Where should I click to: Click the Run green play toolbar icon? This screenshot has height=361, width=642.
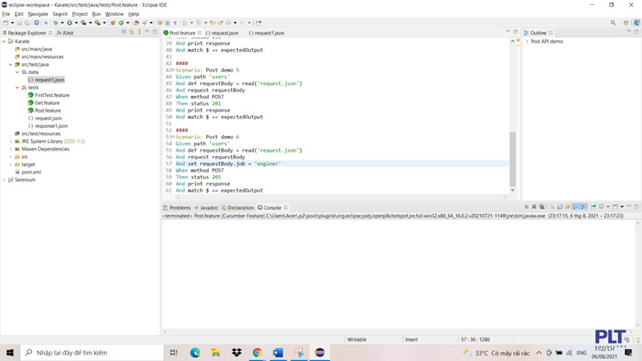point(70,23)
